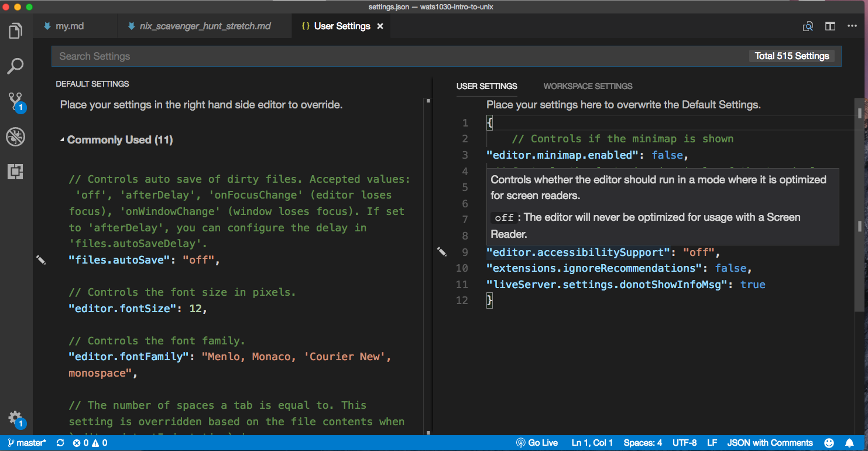The image size is (868, 451).
Task: Open the Search view icon
Action: coord(16,66)
